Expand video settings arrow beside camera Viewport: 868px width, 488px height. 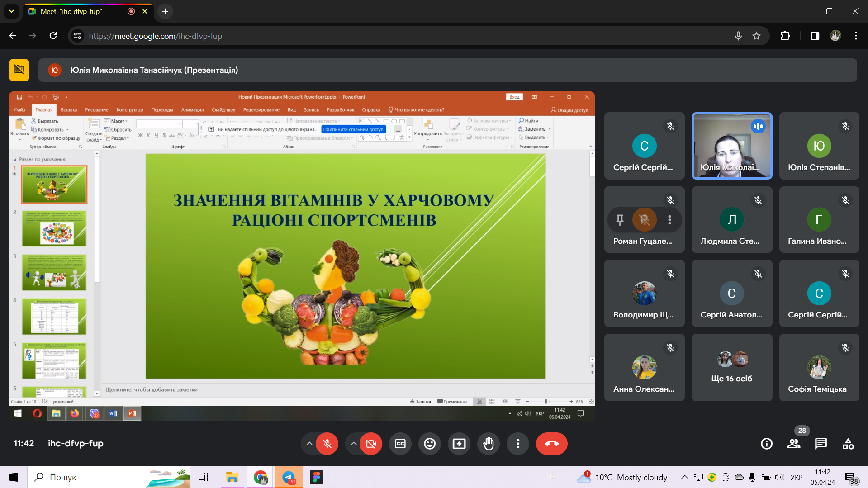coord(353,444)
